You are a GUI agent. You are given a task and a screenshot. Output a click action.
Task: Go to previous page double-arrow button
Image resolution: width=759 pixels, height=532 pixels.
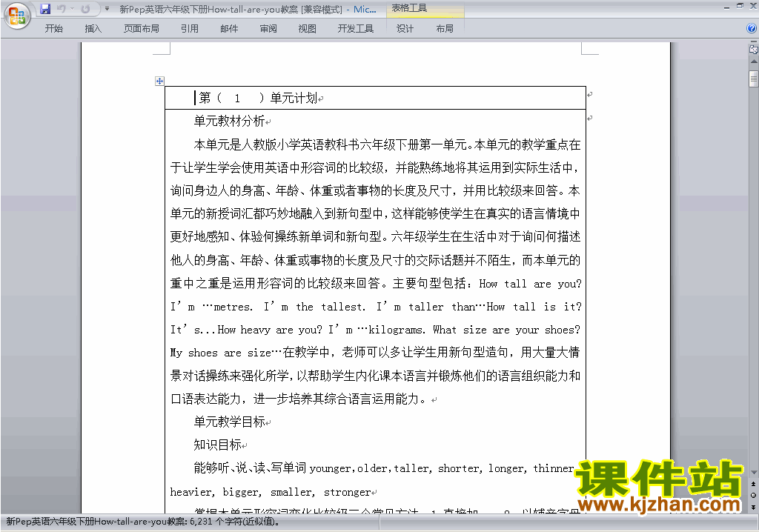pyautogui.click(x=753, y=484)
